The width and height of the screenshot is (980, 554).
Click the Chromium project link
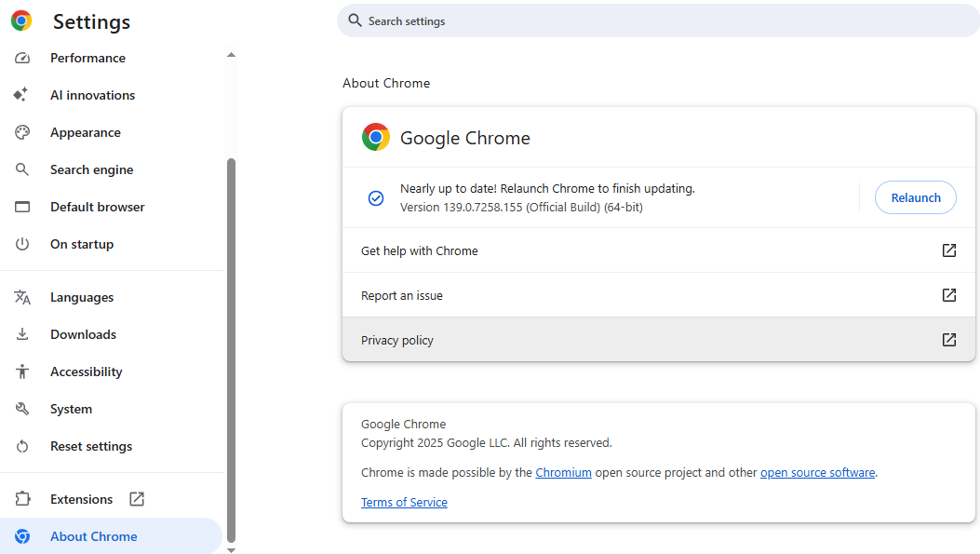click(x=563, y=472)
